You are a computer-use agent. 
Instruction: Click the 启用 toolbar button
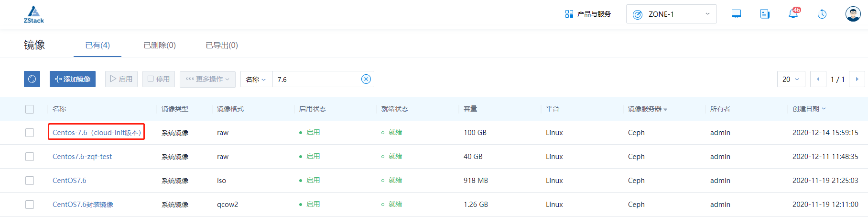tap(121, 79)
